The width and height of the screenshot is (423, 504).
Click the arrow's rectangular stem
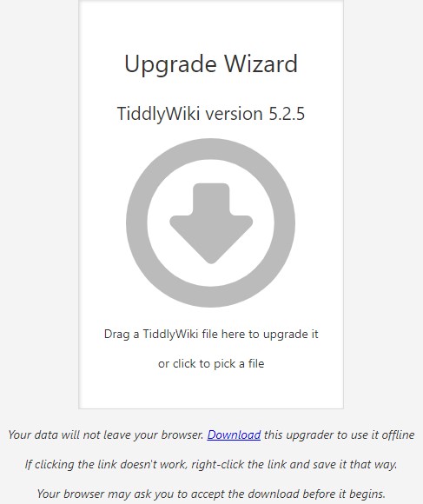coord(211,199)
